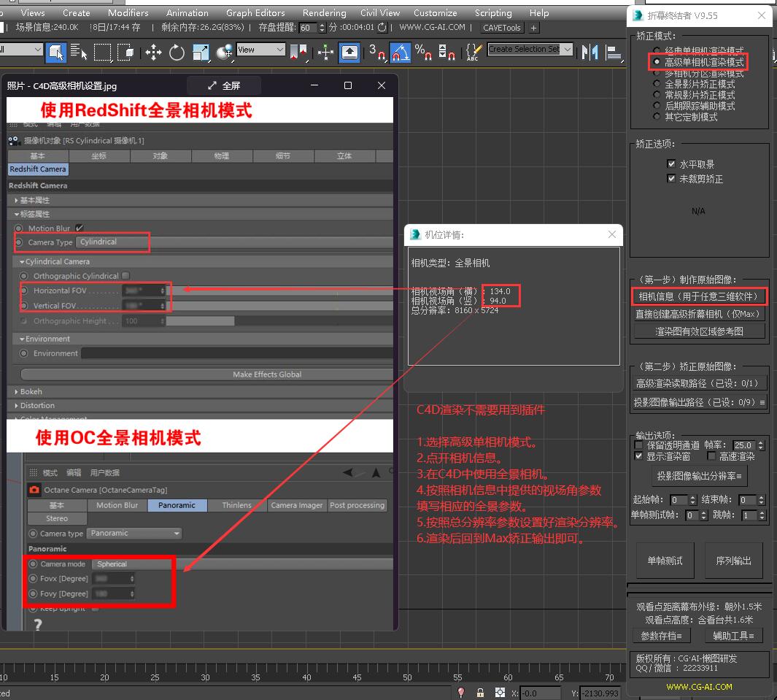The image size is (777, 700).
Task: Activate the Select and Rotate tool
Action: [x=177, y=52]
